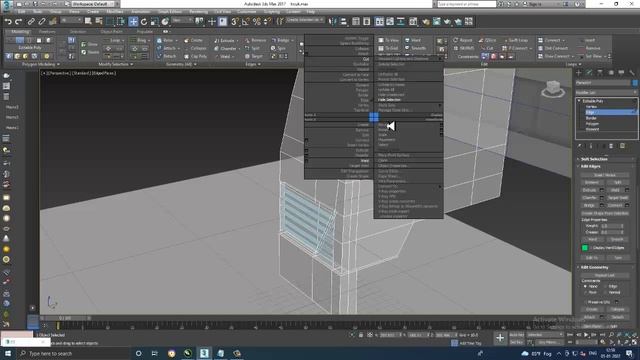
Task: Click Remove modifier trash icon
Action: [611, 146]
